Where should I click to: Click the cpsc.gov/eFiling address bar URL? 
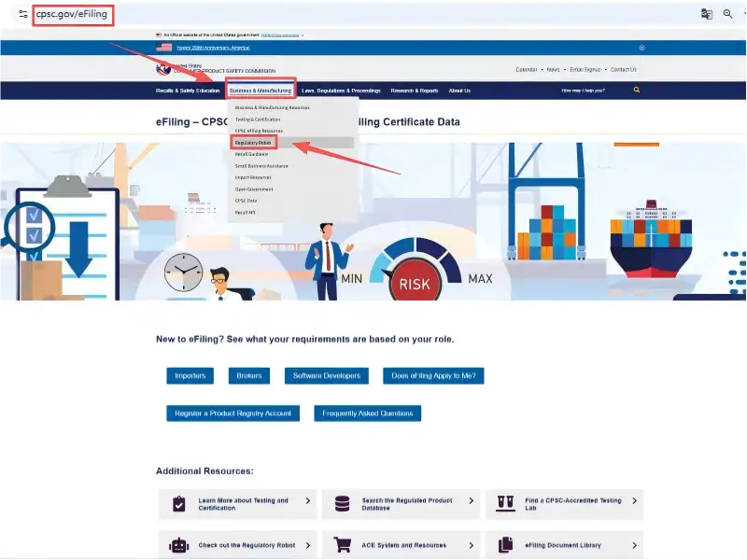72,14
